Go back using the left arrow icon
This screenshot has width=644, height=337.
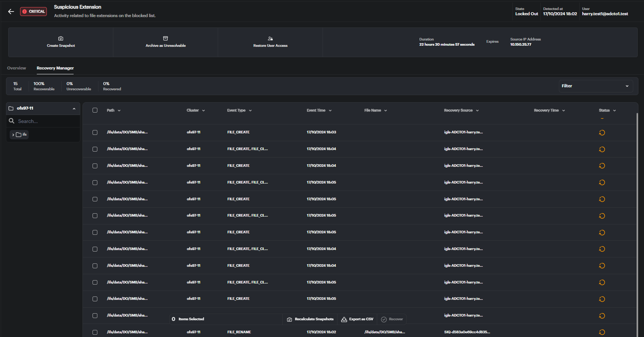click(11, 12)
